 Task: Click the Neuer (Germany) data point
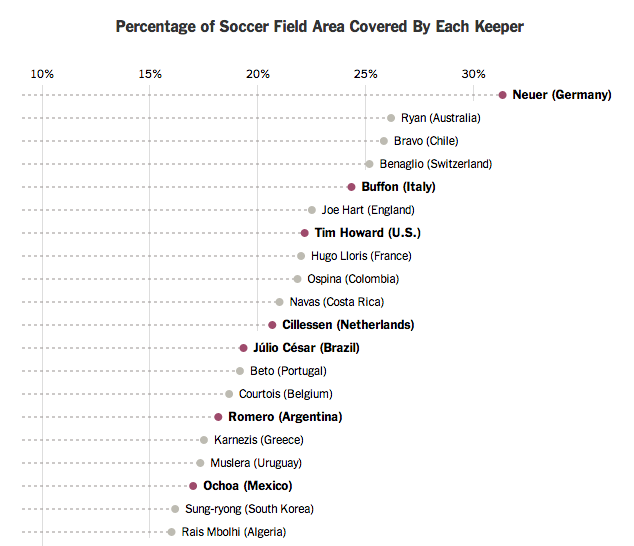click(502, 95)
